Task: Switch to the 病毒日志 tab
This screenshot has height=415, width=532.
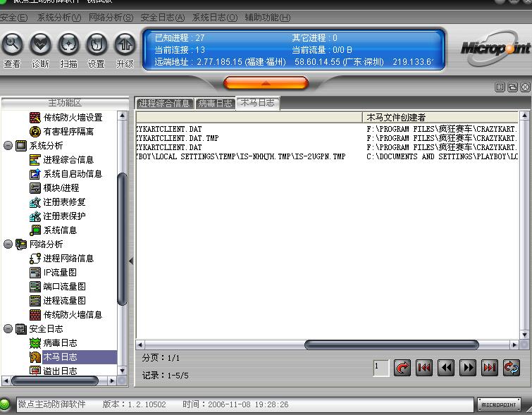Action: [x=215, y=103]
